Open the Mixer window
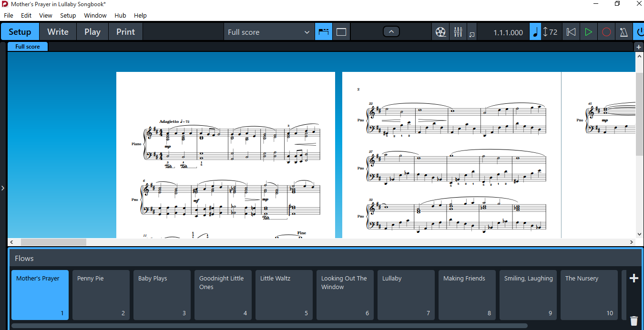The height and width of the screenshot is (330, 644). tap(458, 32)
